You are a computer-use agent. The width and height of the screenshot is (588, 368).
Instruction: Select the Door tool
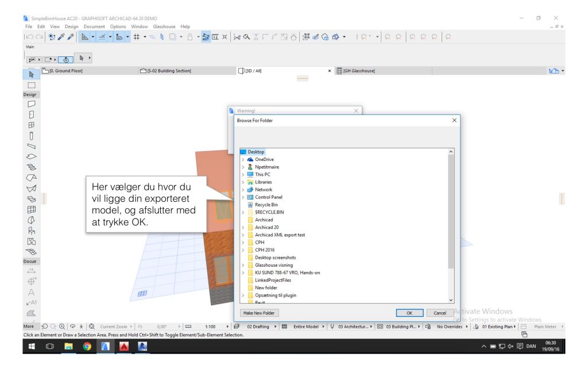pyautogui.click(x=31, y=114)
